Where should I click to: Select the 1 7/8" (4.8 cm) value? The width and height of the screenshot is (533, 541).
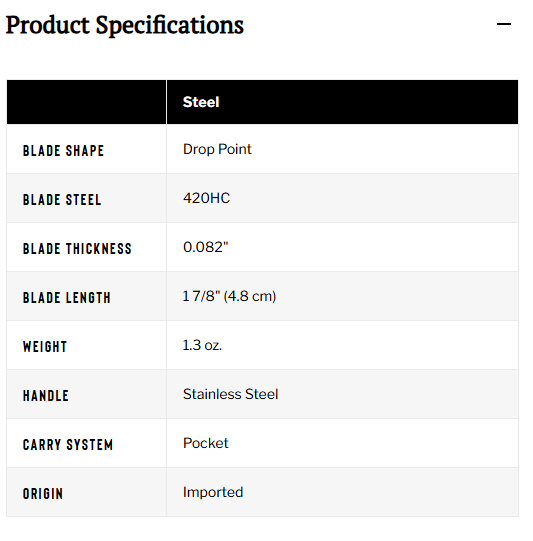[229, 296]
